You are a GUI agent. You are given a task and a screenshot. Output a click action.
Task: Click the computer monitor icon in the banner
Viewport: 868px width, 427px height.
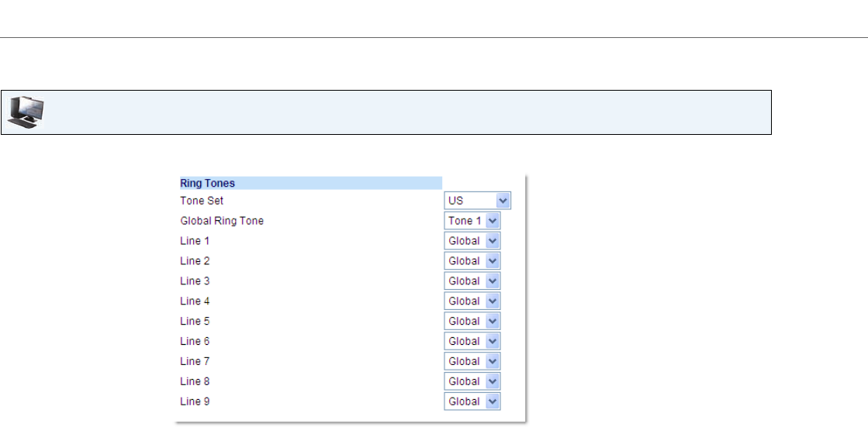click(26, 112)
